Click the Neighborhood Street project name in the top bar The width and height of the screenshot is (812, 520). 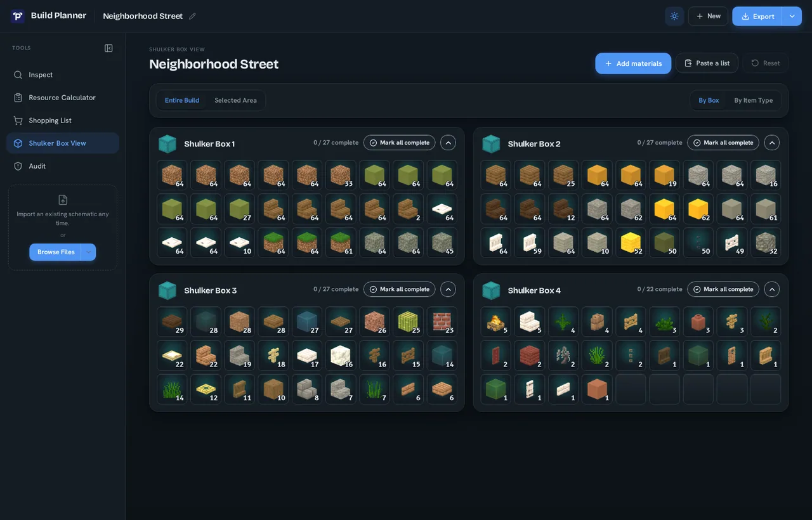click(x=143, y=16)
